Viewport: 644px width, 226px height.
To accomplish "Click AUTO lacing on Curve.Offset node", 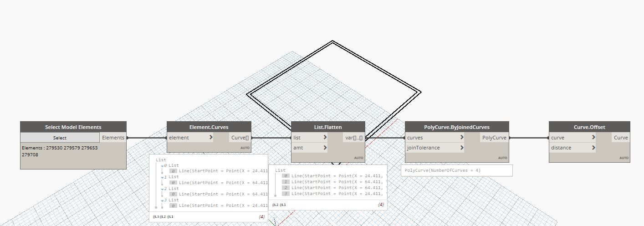I will pos(624,158).
